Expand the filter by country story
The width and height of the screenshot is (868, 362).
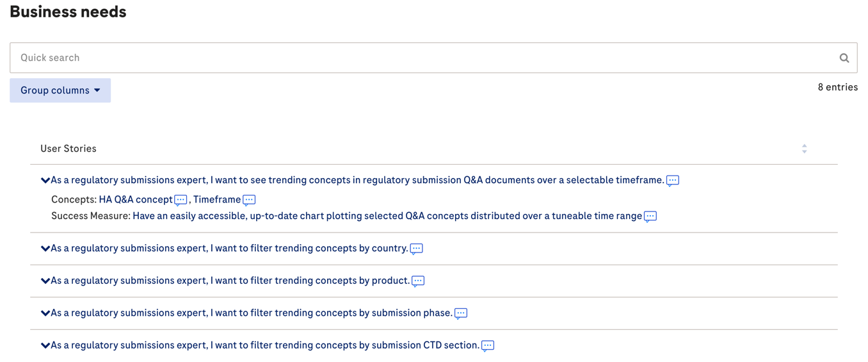click(45, 249)
